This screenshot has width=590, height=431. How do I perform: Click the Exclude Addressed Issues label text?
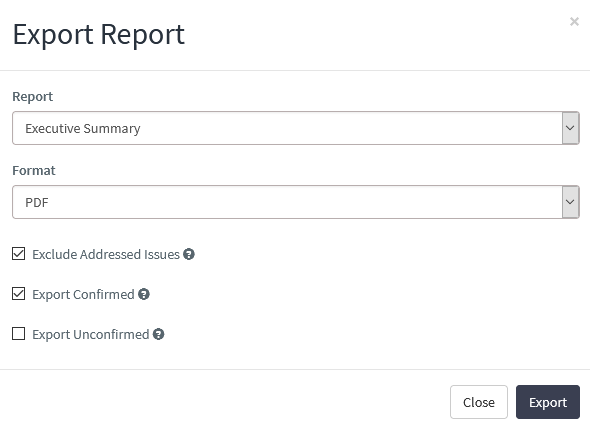106,254
